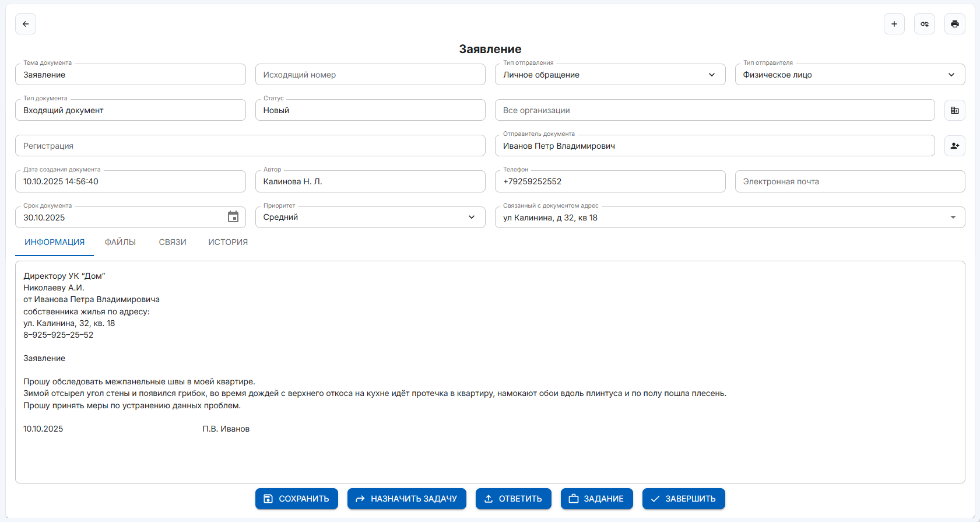Open the organizations list icon
980x522 pixels.
coord(954,110)
